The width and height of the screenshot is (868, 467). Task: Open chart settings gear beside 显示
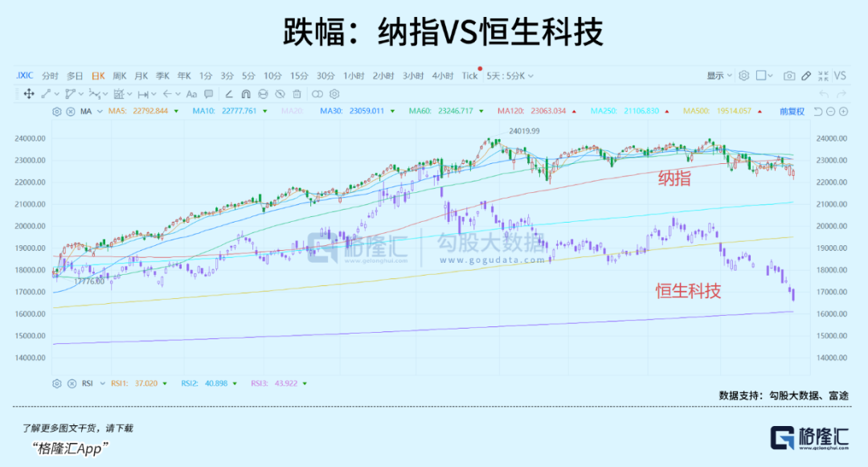[744, 76]
